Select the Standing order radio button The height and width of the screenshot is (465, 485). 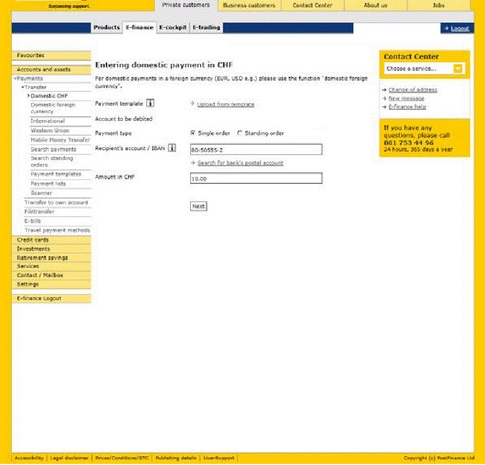coord(239,133)
